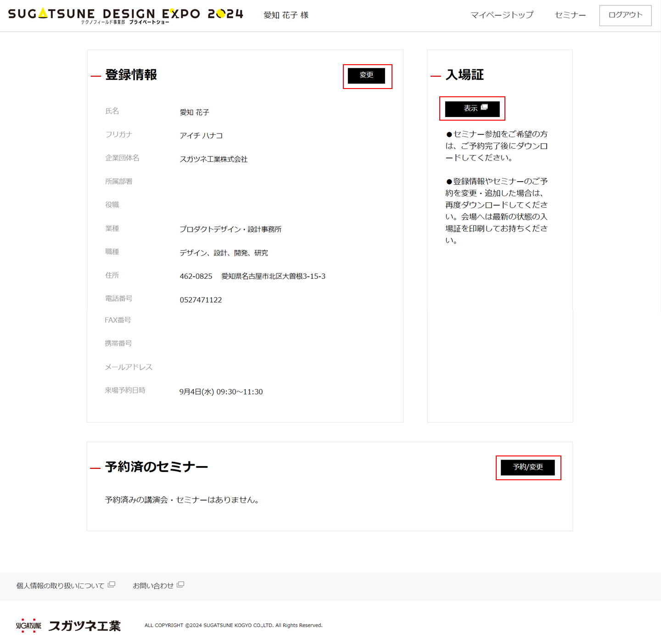This screenshot has width=661, height=644.
Task: Click the 来場予約日時 label
Action: (125, 390)
